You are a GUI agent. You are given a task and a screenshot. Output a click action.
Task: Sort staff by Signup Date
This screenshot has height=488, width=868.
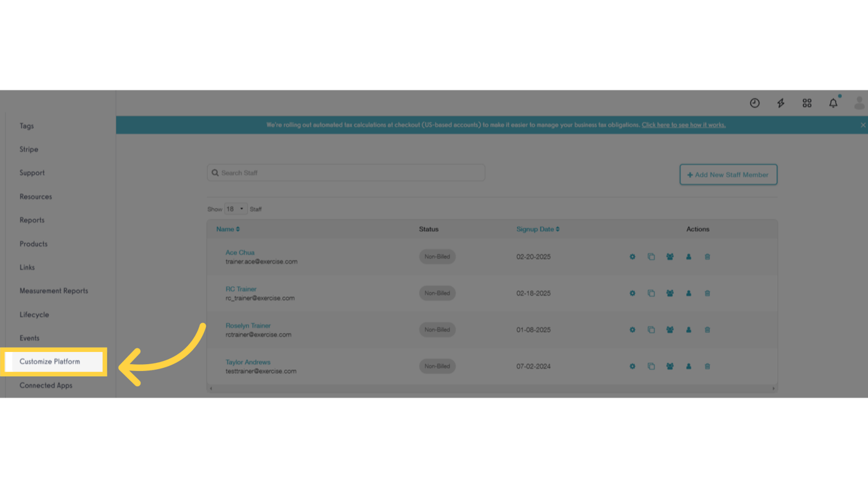pos(537,229)
